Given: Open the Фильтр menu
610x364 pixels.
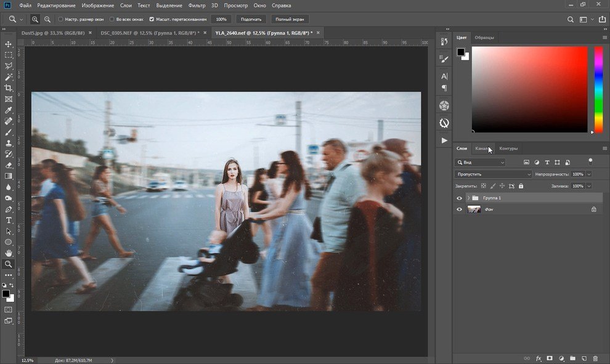Looking at the screenshot, I should 197,5.
